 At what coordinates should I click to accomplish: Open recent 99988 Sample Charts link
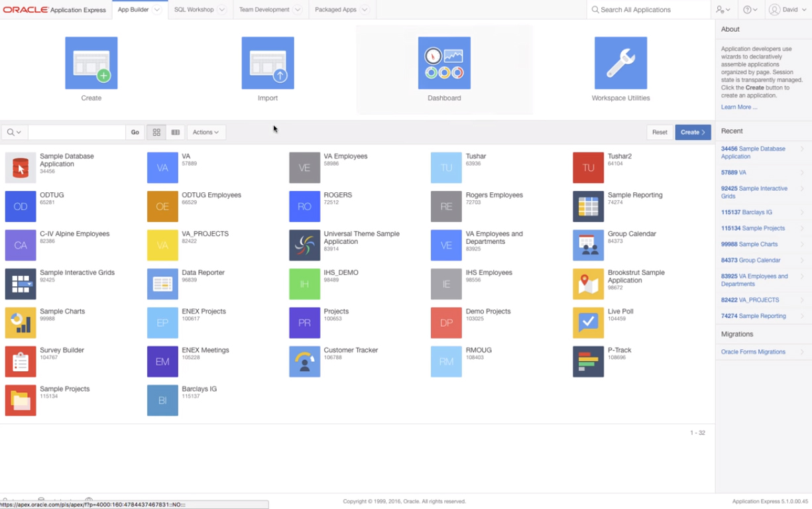point(749,244)
